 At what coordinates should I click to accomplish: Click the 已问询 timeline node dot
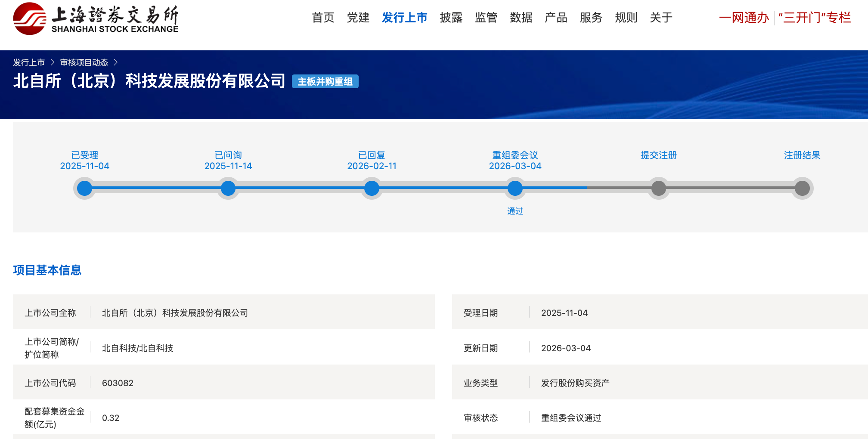coord(228,188)
